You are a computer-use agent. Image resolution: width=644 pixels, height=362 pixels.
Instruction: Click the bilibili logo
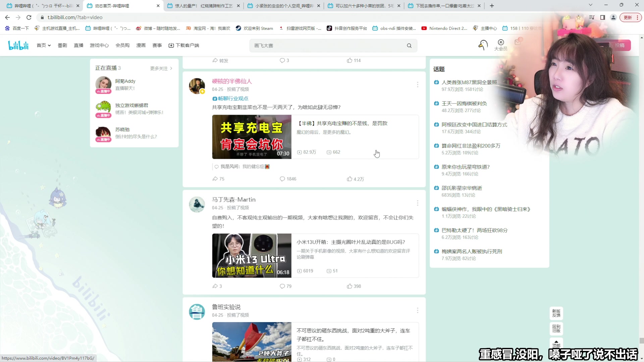(18, 45)
